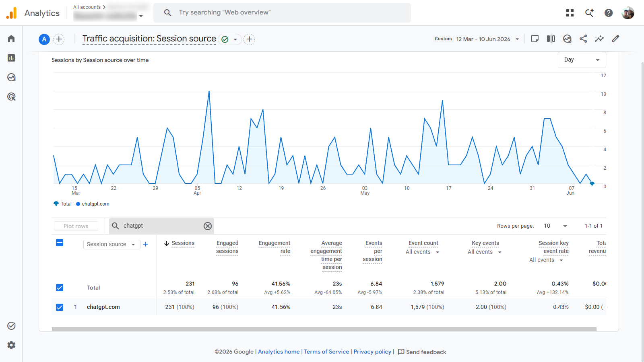Open the edit comparisons columns icon
The image size is (644, 362).
pyautogui.click(x=551, y=39)
